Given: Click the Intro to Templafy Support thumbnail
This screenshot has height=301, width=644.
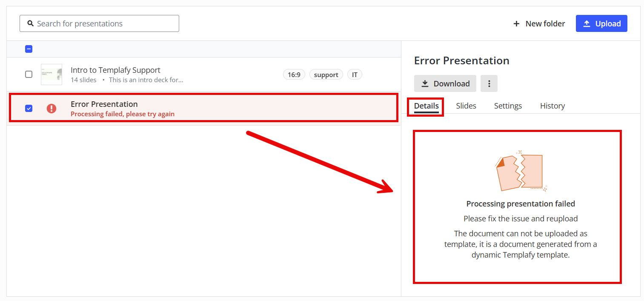Looking at the screenshot, I should 52,75.
